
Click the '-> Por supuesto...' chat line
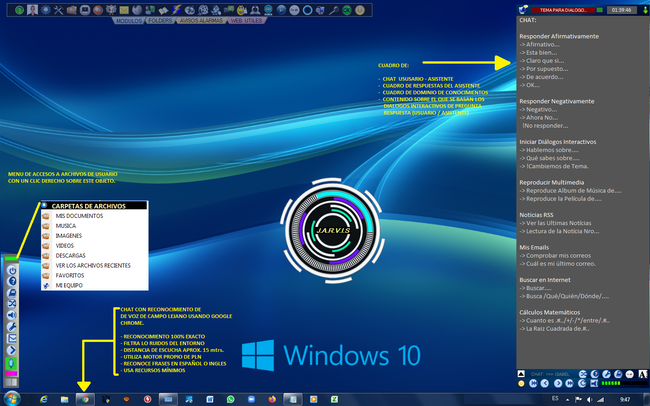543,69
